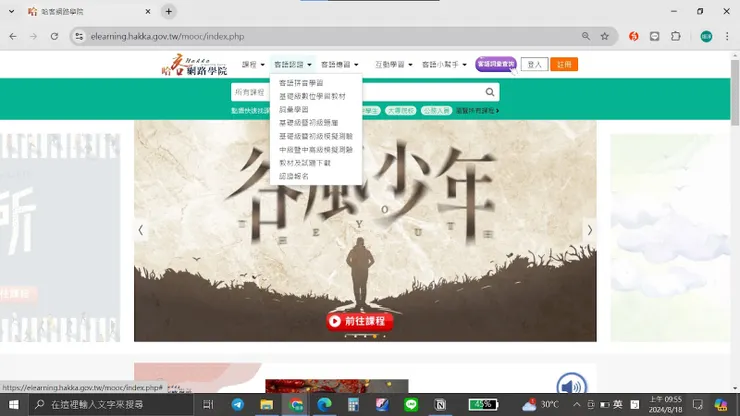Click the browser forward arrow
This screenshot has height=416, width=740.
tap(34, 36)
